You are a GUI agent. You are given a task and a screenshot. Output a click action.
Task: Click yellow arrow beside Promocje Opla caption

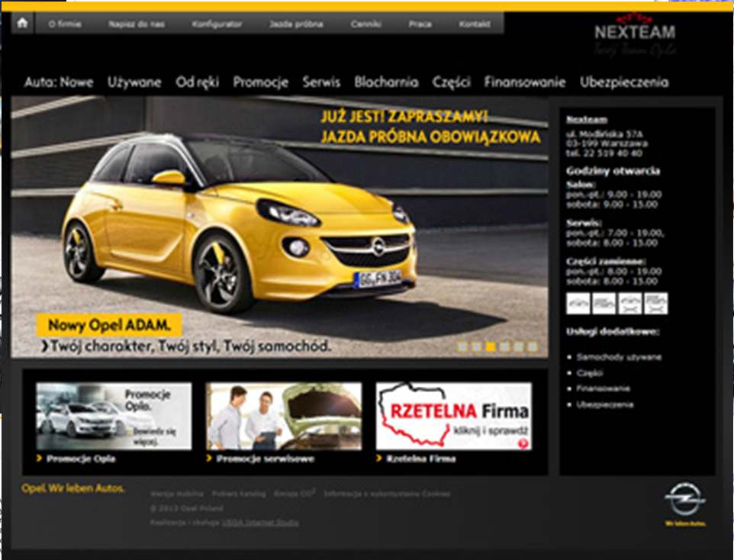(40, 458)
